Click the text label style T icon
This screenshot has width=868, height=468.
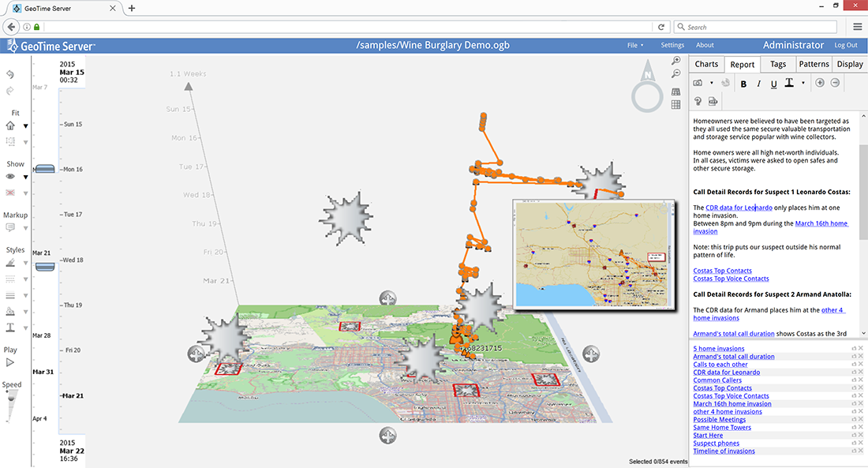point(10,328)
